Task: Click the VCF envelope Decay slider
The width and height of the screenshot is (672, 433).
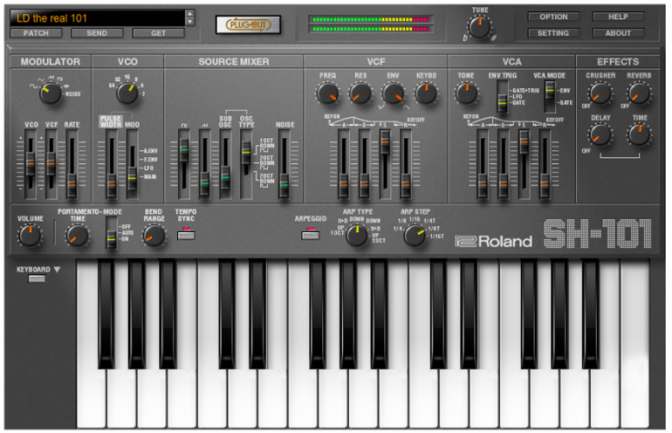Action: pyautogui.click(x=364, y=164)
